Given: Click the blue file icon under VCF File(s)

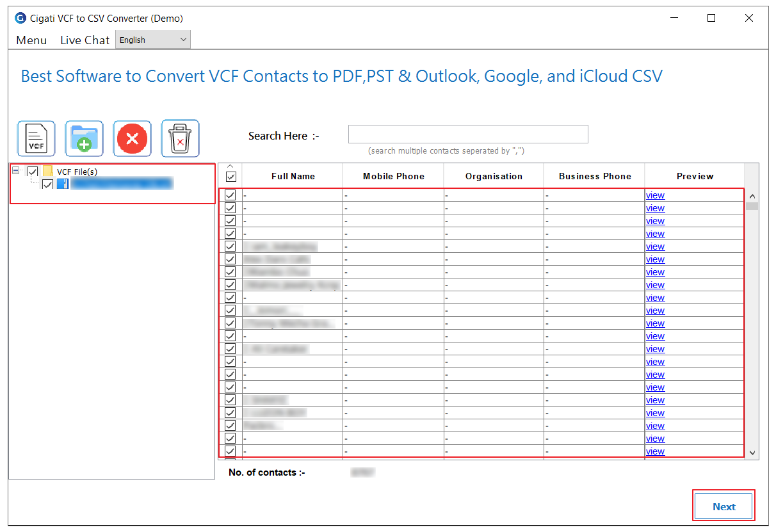Looking at the screenshot, I should coord(62,184).
